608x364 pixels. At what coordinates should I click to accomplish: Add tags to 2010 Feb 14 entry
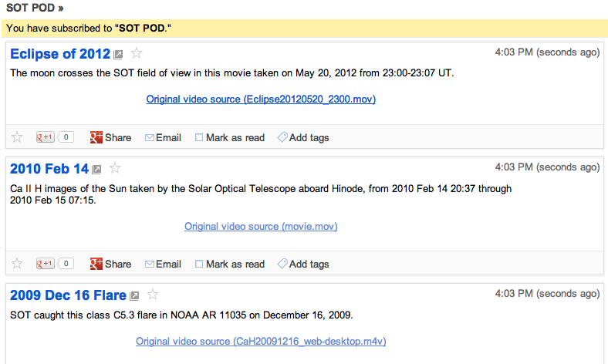pos(303,264)
